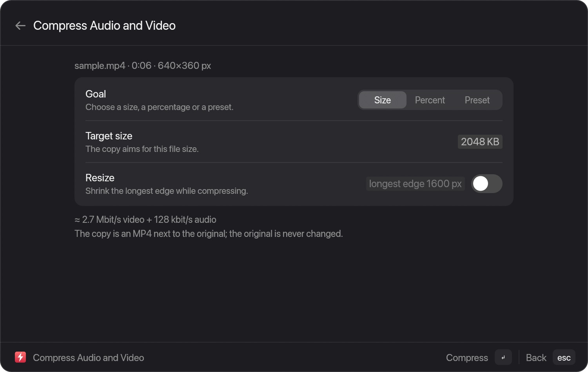
Task: Click the sample.mp4 file info line
Action: coord(143,66)
